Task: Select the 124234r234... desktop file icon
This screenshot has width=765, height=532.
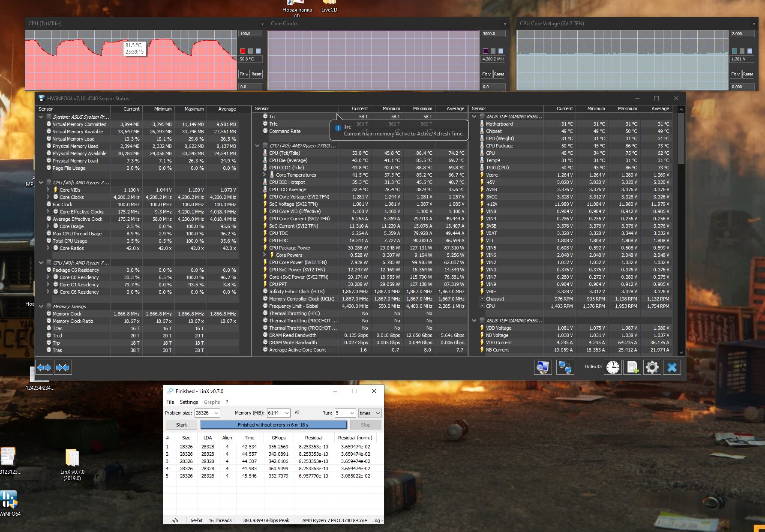Action: [40, 379]
